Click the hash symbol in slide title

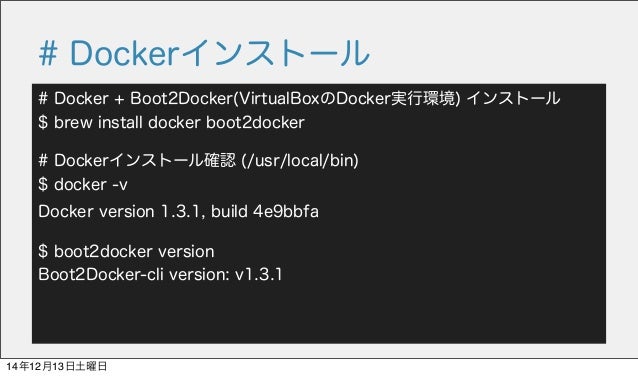[x=48, y=54]
